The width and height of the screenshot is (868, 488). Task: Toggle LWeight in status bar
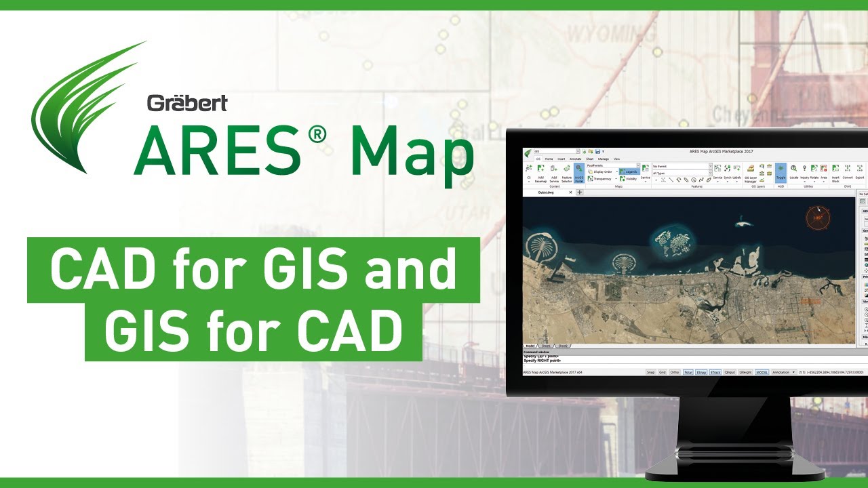pyautogui.click(x=745, y=372)
